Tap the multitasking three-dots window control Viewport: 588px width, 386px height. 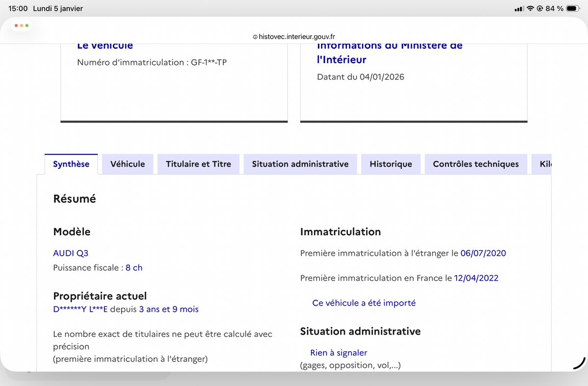[x=22, y=25]
